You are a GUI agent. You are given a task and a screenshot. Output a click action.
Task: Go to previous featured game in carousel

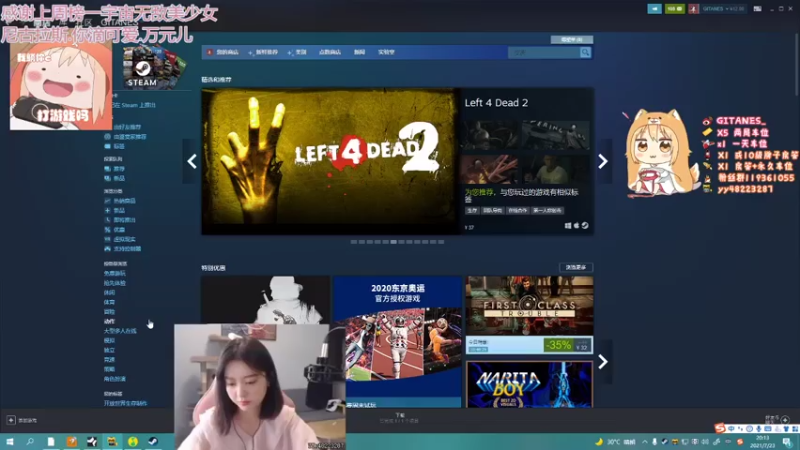click(192, 161)
